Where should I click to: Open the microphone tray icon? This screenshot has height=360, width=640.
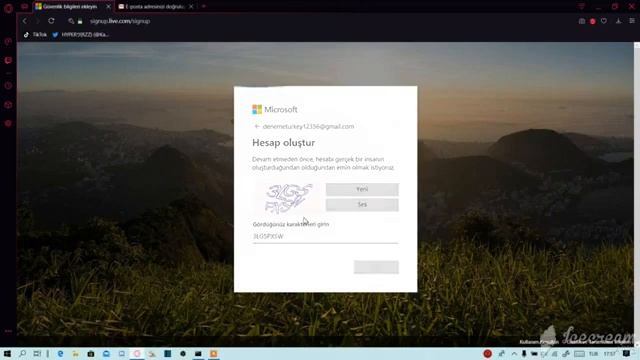(x=524, y=353)
